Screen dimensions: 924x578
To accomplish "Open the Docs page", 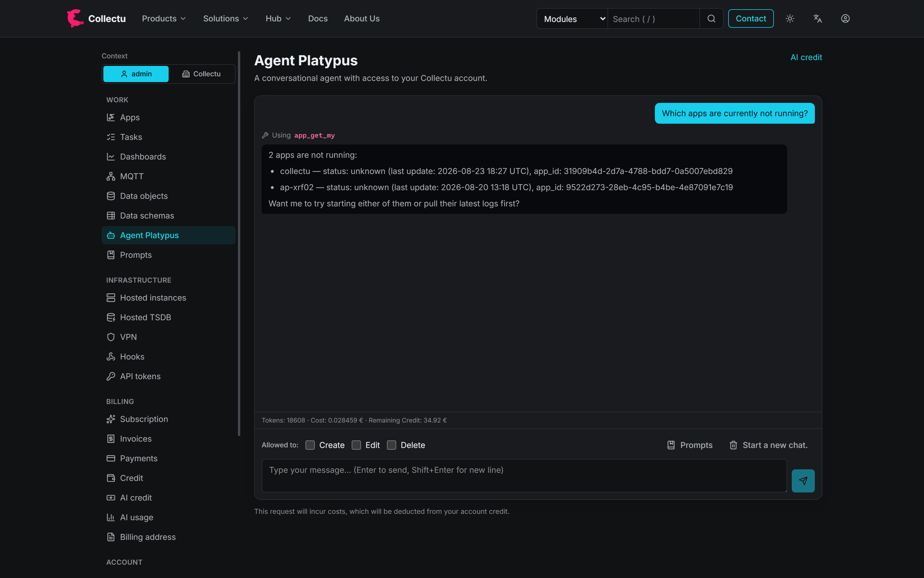I will [x=318, y=19].
